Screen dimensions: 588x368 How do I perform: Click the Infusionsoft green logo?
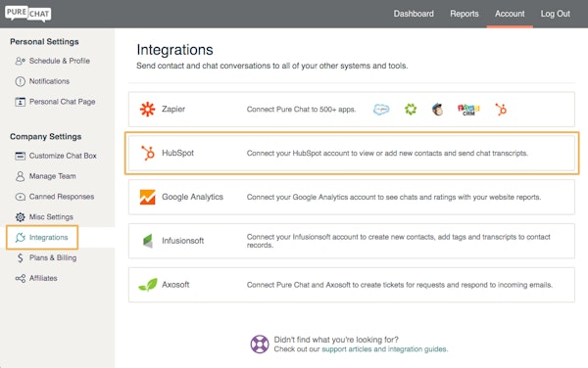point(148,241)
